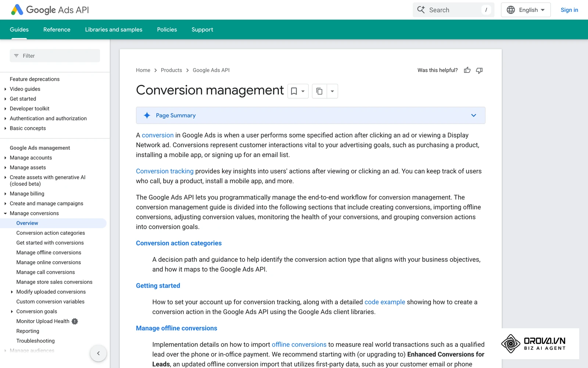The image size is (588, 368).
Task: Collapse the left sidebar with the chevron button
Action: 98,353
